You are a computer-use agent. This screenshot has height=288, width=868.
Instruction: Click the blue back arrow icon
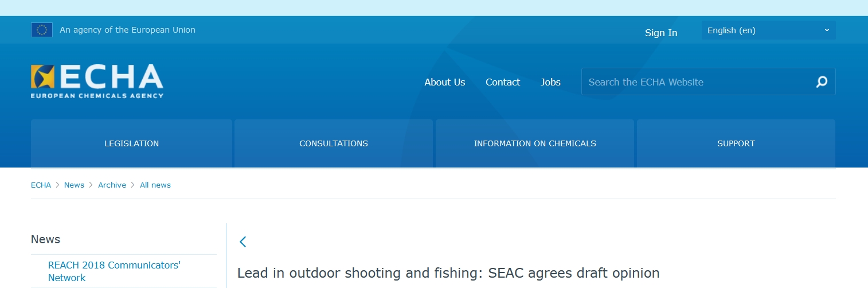(x=243, y=242)
